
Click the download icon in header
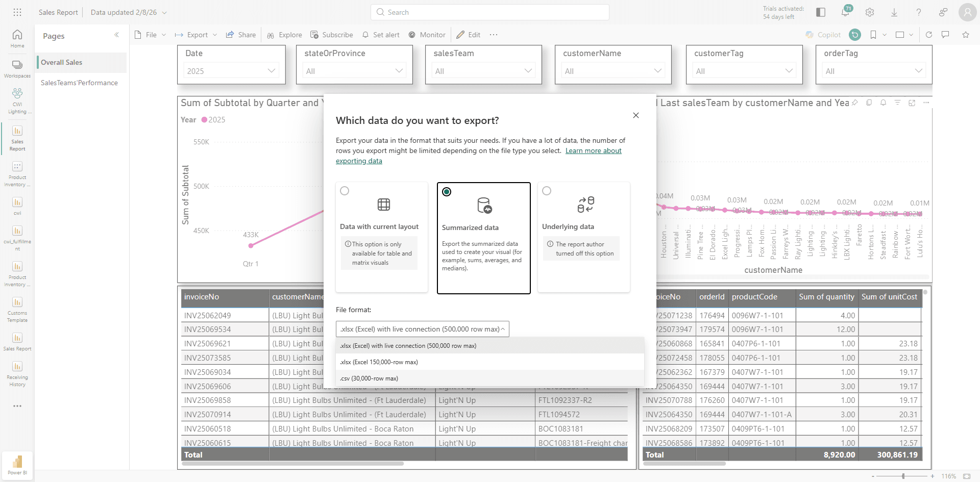[894, 12]
